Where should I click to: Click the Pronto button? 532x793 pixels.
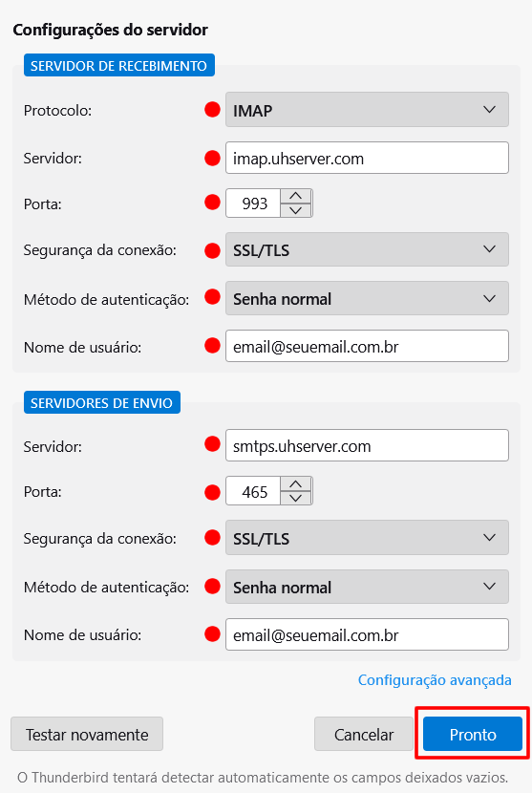473,734
